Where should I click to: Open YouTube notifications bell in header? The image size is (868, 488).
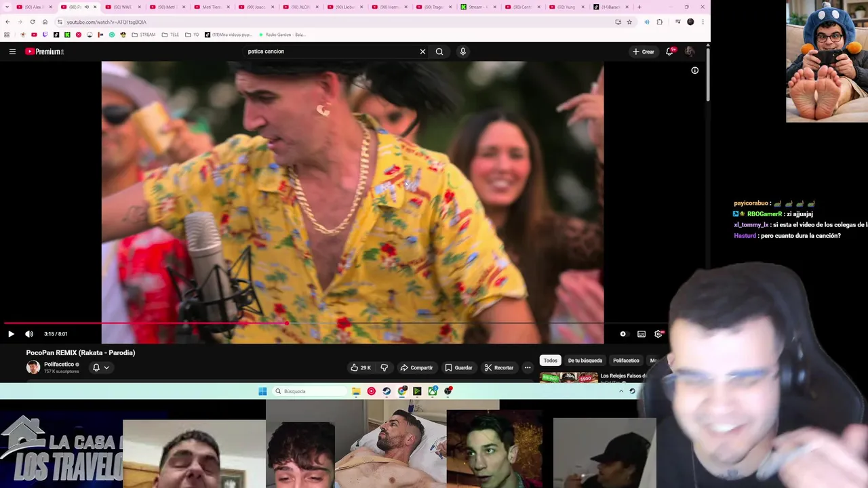click(x=670, y=52)
